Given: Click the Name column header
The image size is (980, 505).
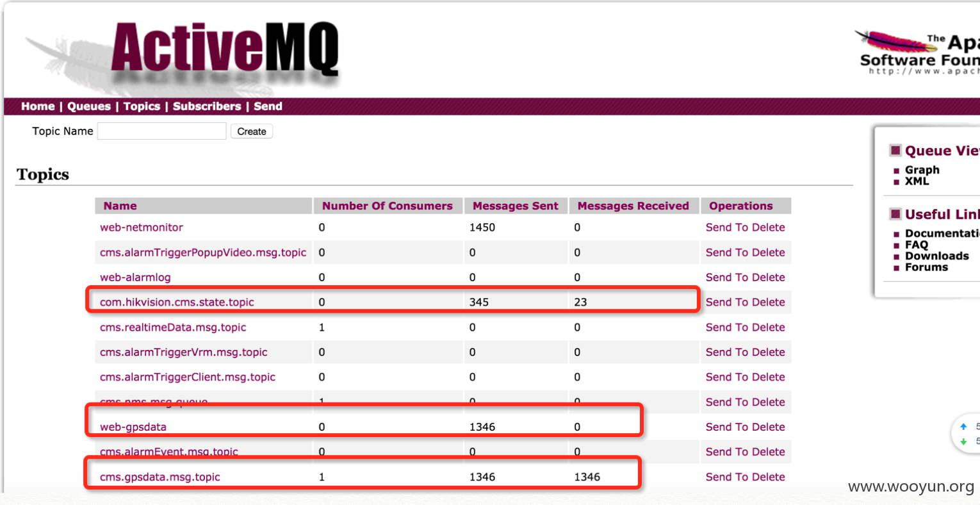Looking at the screenshot, I should 204,206.
